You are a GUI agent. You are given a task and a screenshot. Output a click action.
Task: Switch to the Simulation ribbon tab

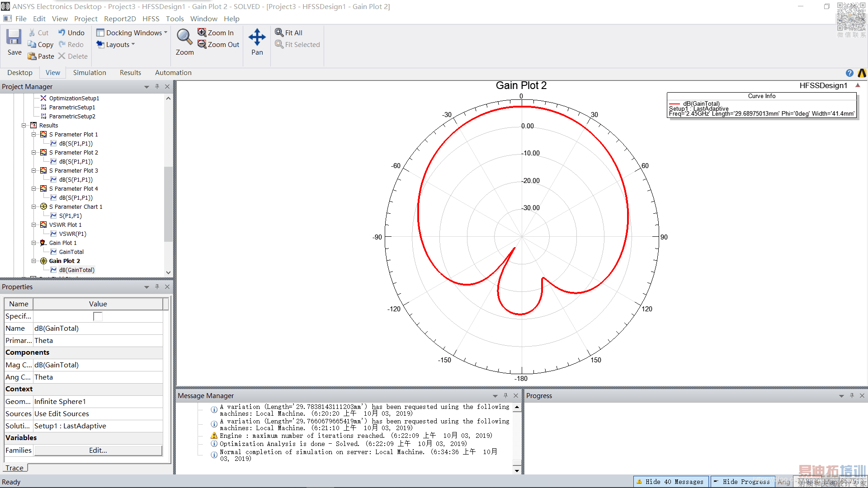pos(90,73)
